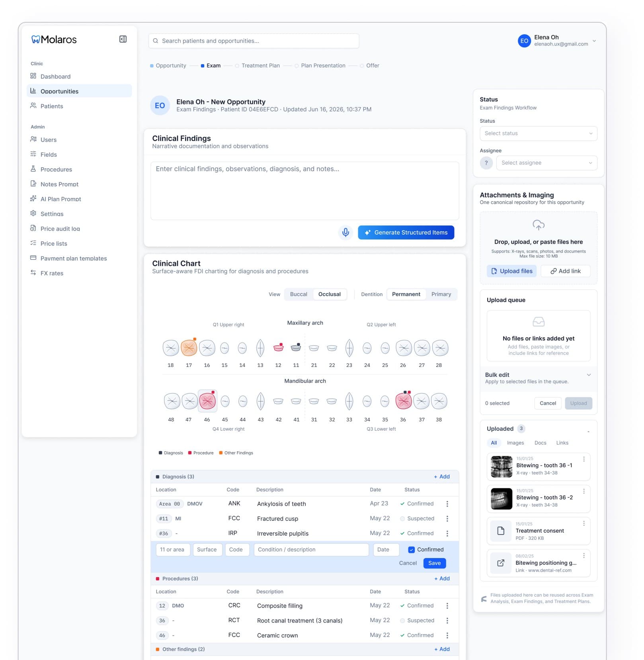The height and width of the screenshot is (660, 644).
Task: Click the search patients and opportunities field
Action: click(x=254, y=41)
